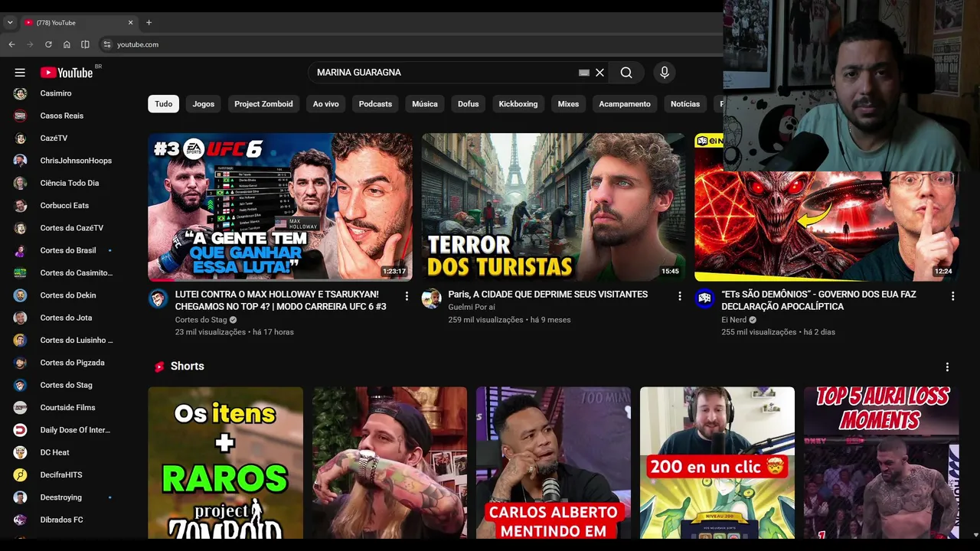Viewport: 980px width, 551px height.
Task: Open a new browser tab with plus
Action: pyautogui.click(x=149, y=22)
